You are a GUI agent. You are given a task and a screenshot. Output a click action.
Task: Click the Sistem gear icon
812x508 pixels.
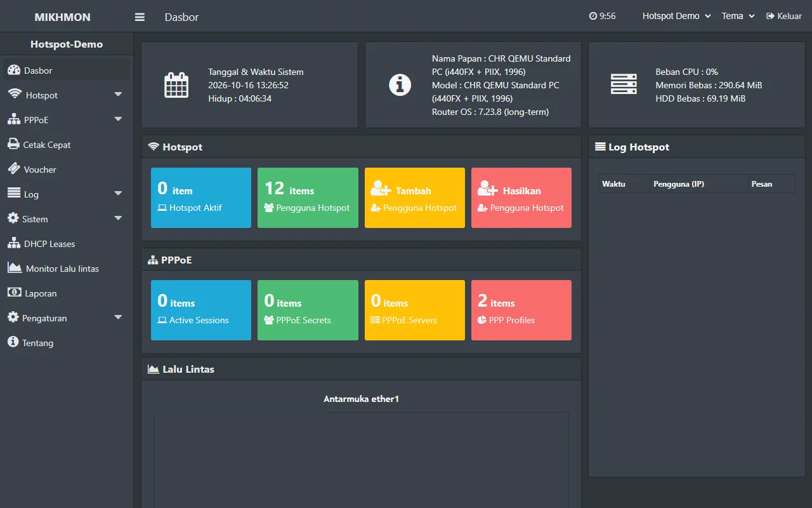pos(13,218)
